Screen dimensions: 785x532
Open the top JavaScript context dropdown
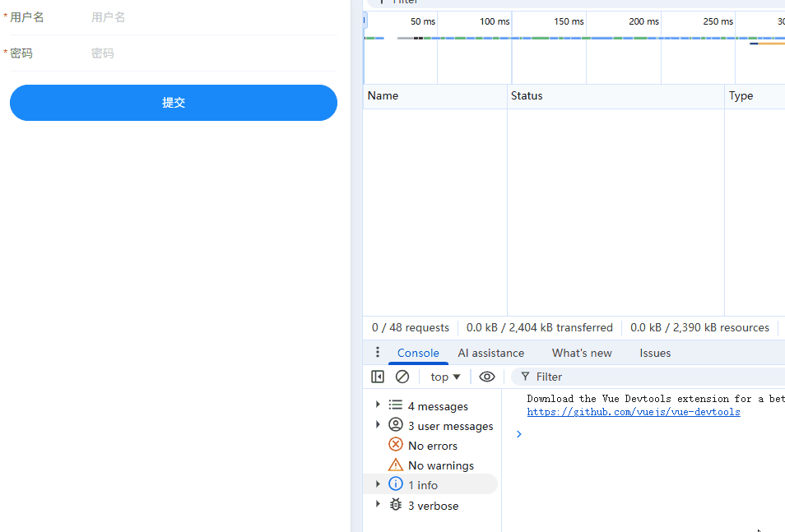(444, 376)
